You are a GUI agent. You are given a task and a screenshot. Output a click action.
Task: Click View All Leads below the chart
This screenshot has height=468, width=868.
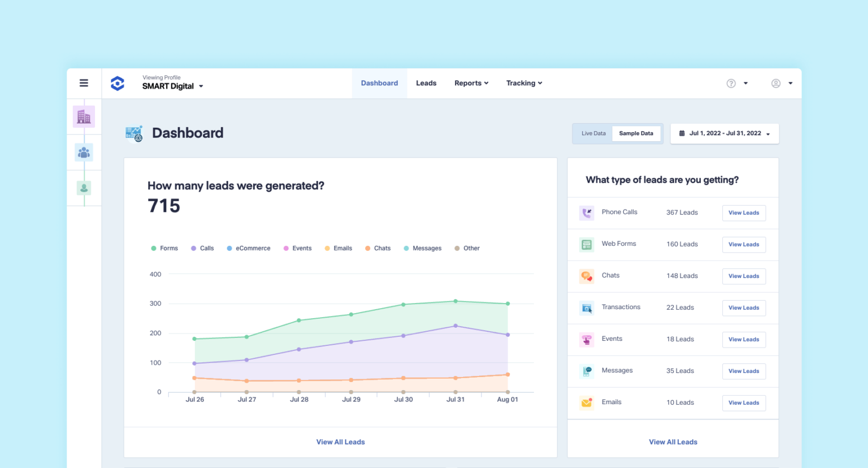pos(340,441)
